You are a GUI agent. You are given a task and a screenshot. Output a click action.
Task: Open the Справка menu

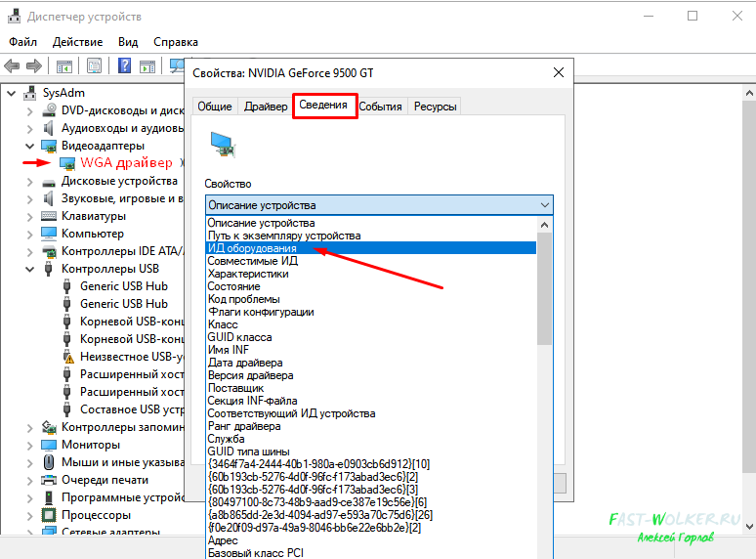pyautogui.click(x=176, y=42)
